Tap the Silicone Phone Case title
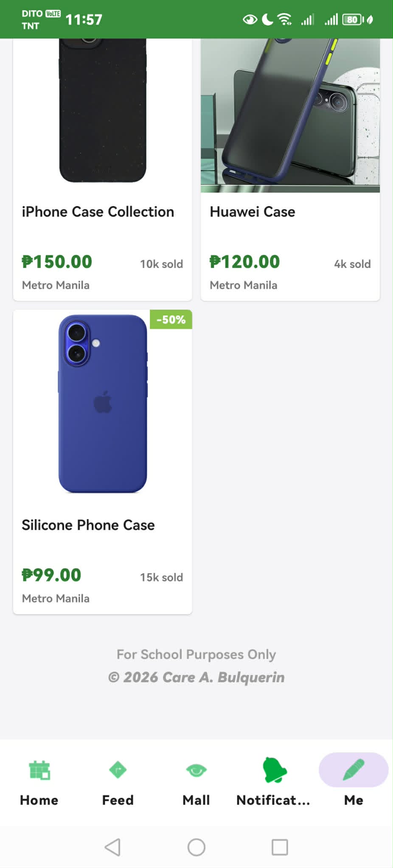Screen dimensions: 393x868 pyautogui.click(x=88, y=525)
